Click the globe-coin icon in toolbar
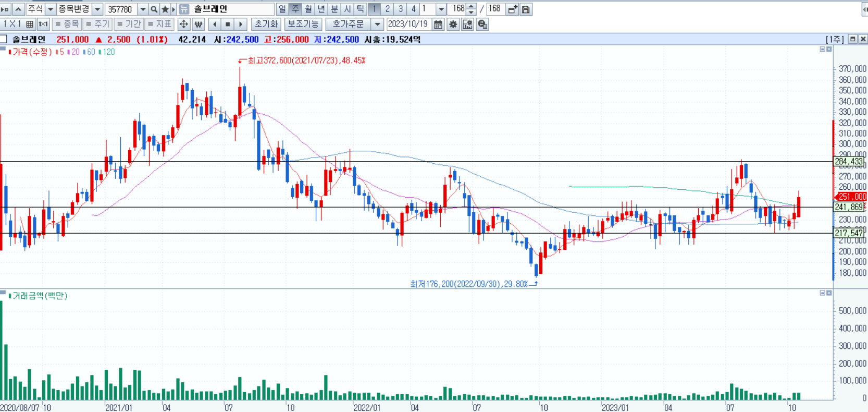 [x=482, y=24]
